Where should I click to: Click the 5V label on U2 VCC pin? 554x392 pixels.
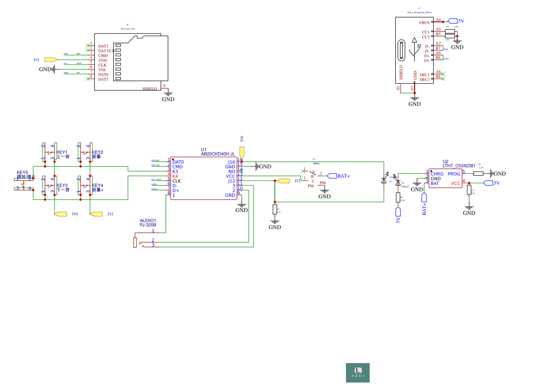488,183
